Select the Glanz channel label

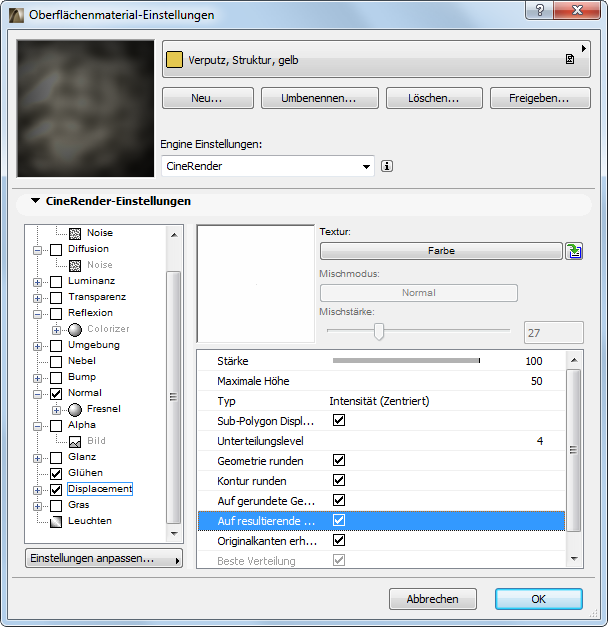82,457
